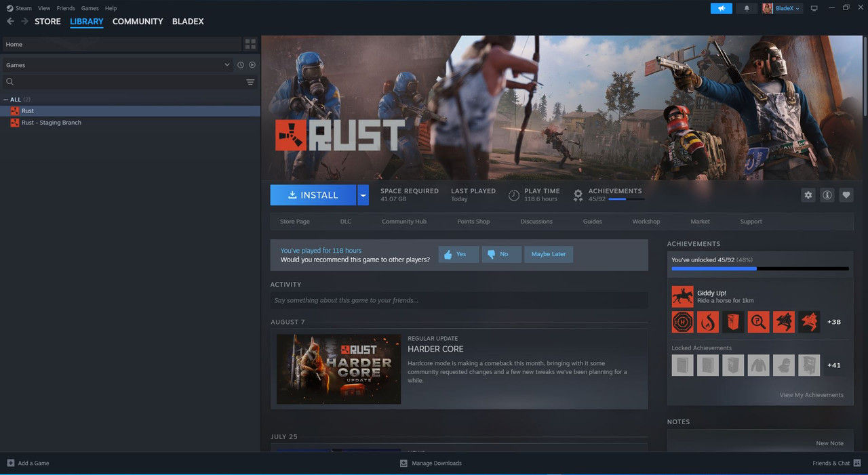Click the Manage Downloads icon
The image size is (868, 475).
403,463
